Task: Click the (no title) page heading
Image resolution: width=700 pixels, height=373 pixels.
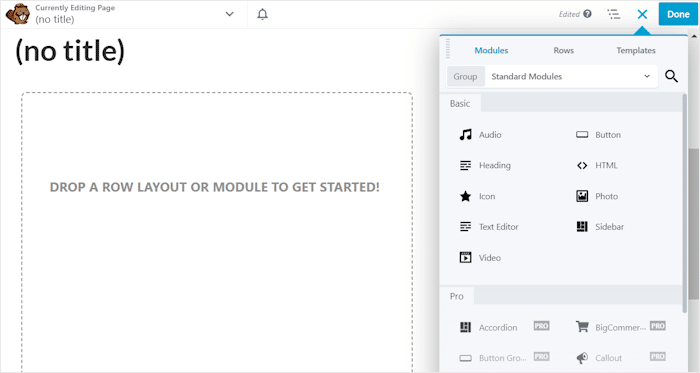Action: 70,51
